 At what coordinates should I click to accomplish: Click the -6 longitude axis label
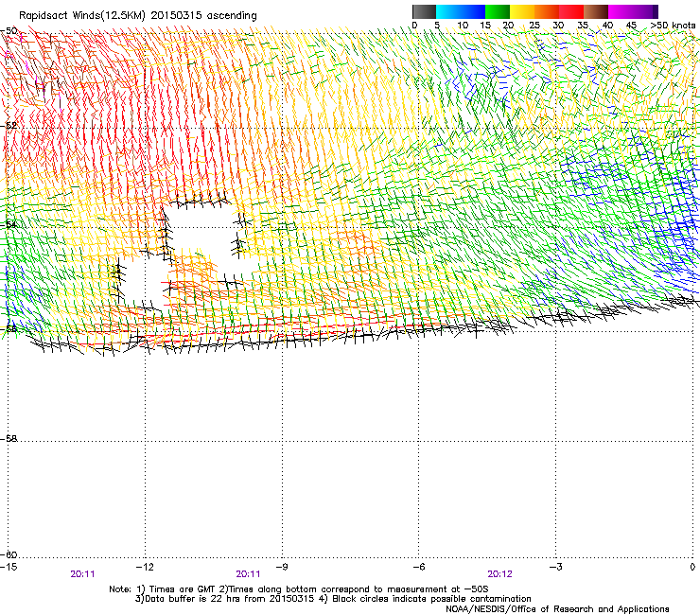pyautogui.click(x=419, y=567)
